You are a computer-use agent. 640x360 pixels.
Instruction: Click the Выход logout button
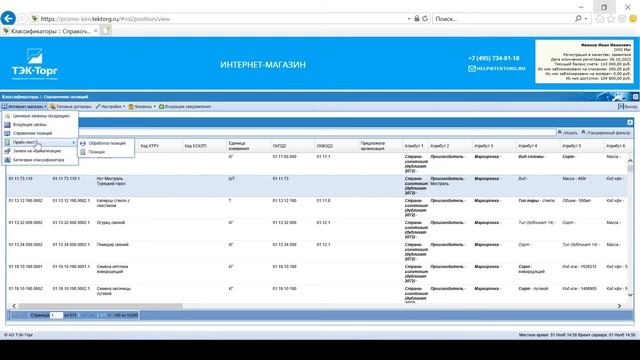point(627,107)
